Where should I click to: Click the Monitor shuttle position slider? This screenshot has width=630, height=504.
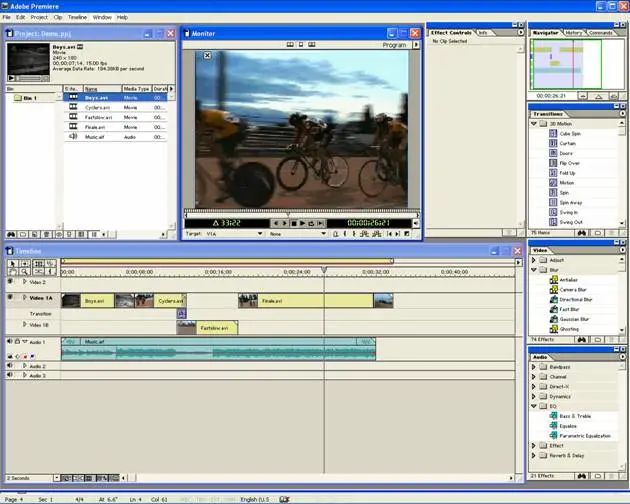click(288, 215)
